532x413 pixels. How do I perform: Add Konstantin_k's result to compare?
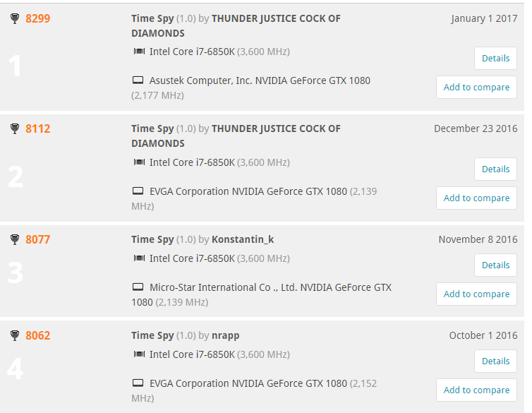pyautogui.click(x=476, y=294)
